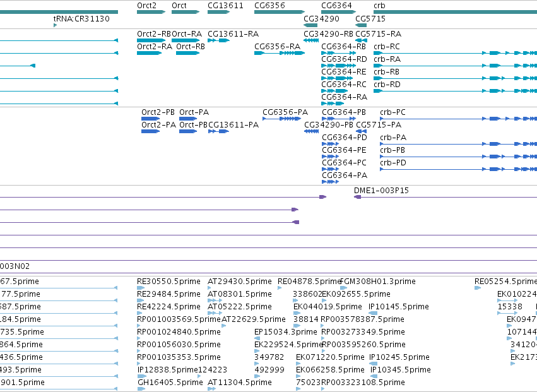Click transcript CG6364-RC
The width and height of the screenshot is (537, 392).
tap(343, 85)
